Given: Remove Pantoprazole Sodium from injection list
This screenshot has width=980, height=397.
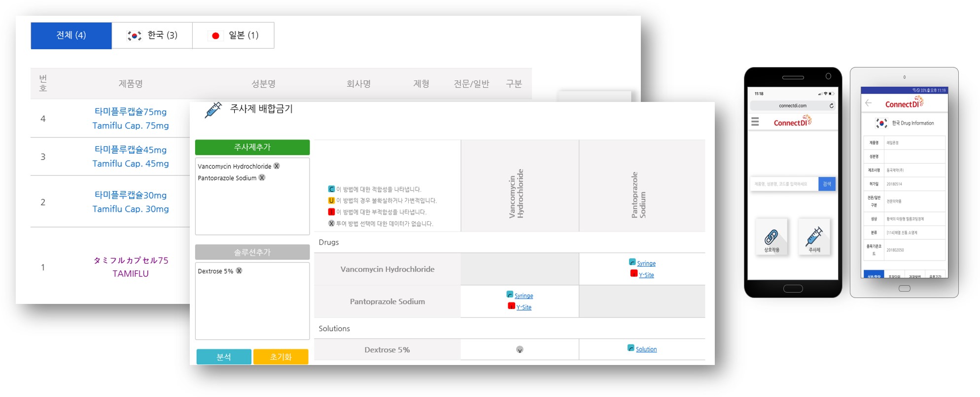Looking at the screenshot, I should pyautogui.click(x=262, y=178).
